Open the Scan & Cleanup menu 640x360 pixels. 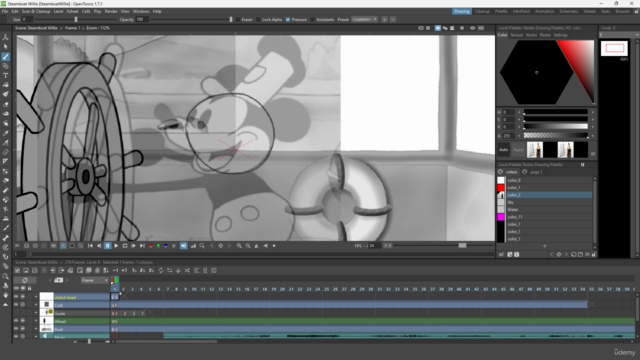36,11
